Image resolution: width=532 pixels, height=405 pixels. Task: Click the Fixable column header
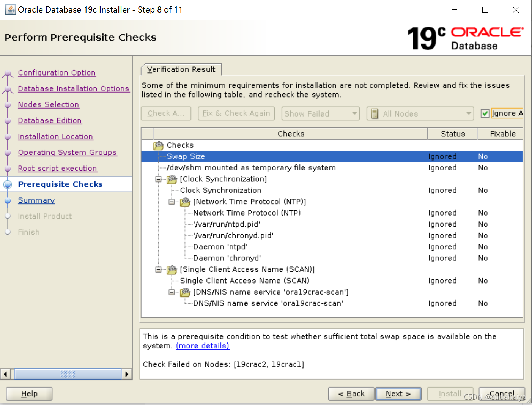tap(501, 134)
